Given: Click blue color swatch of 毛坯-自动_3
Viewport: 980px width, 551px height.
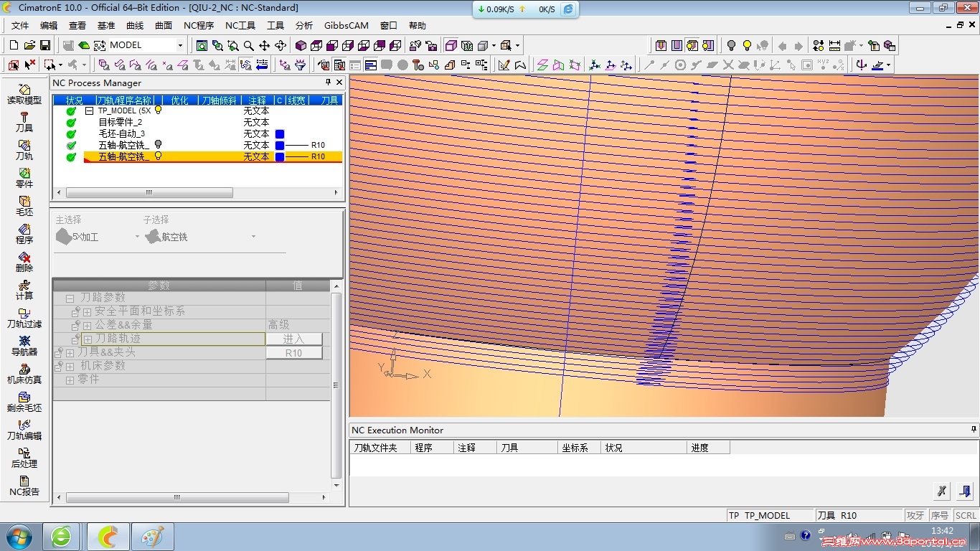Looking at the screenshot, I should (280, 134).
